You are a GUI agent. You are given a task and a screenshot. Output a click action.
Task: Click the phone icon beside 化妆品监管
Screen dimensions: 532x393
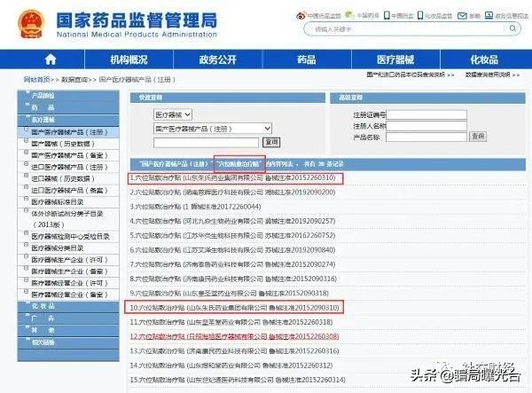pos(420,15)
